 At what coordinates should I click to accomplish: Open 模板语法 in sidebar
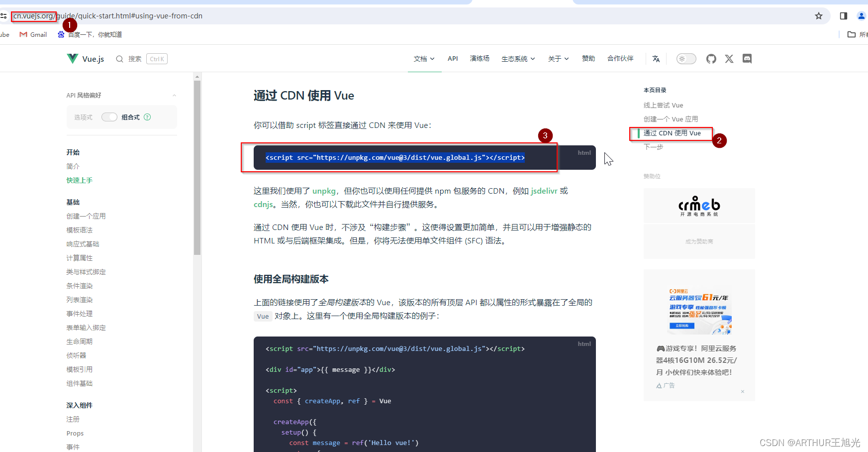click(x=80, y=230)
